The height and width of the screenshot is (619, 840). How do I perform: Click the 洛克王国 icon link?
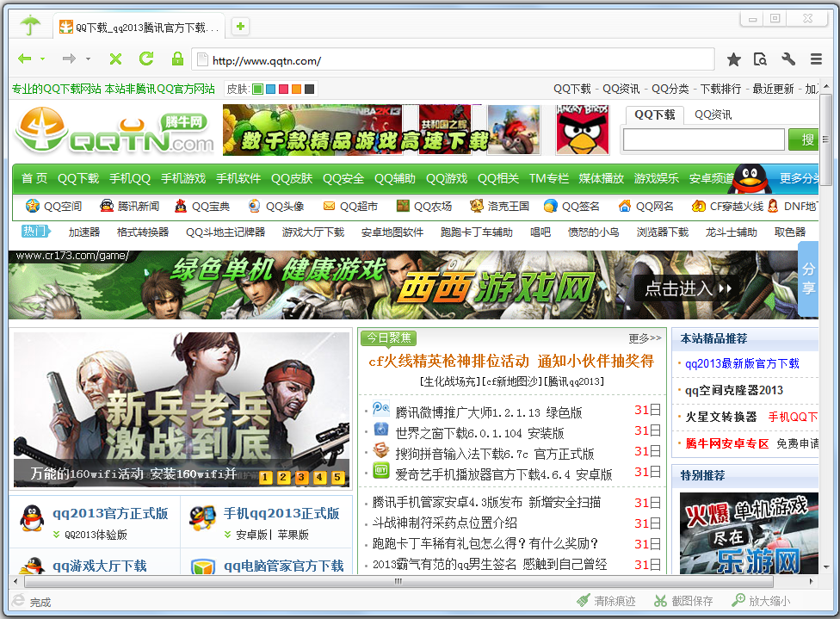pyautogui.click(x=476, y=206)
